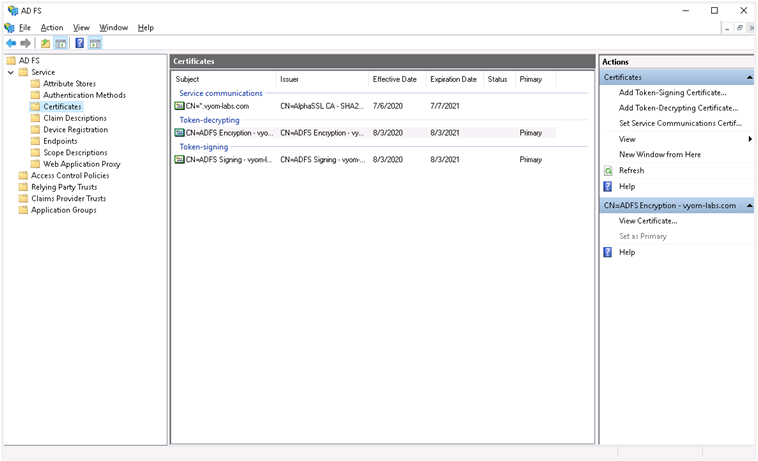Click the Back arrow in the toolbar
758x461 pixels.
point(11,43)
